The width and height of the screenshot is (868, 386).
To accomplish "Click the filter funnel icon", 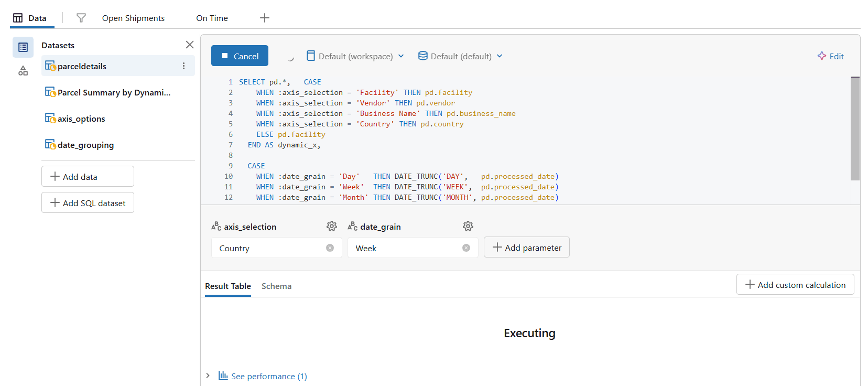I will [x=81, y=18].
